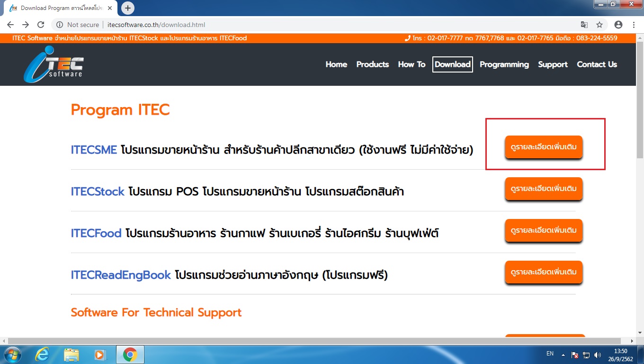Viewport: 644px width, 364px height.
Task: Open the Chrome profile account icon
Action: [618, 25]
